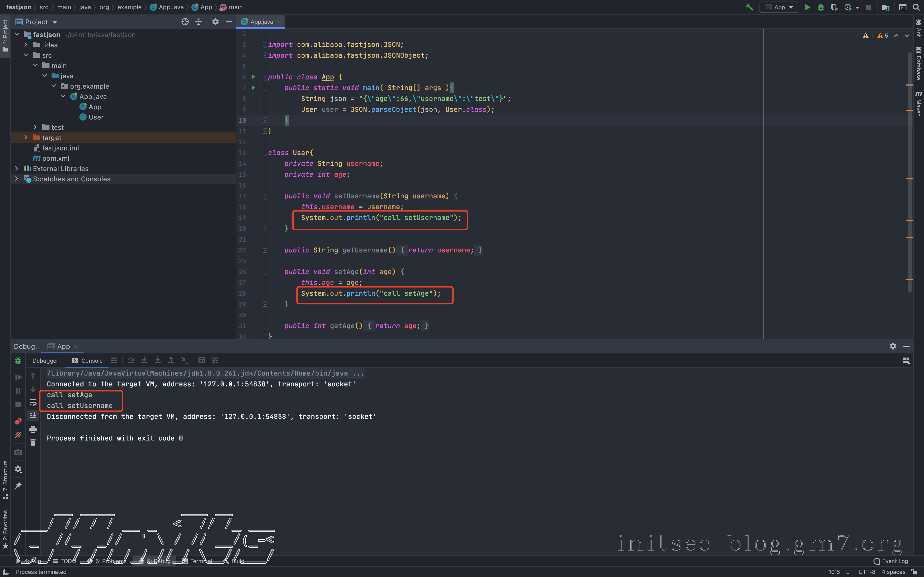
Task: Click the Search Everywhere magnifier icon
Action: 916,7
